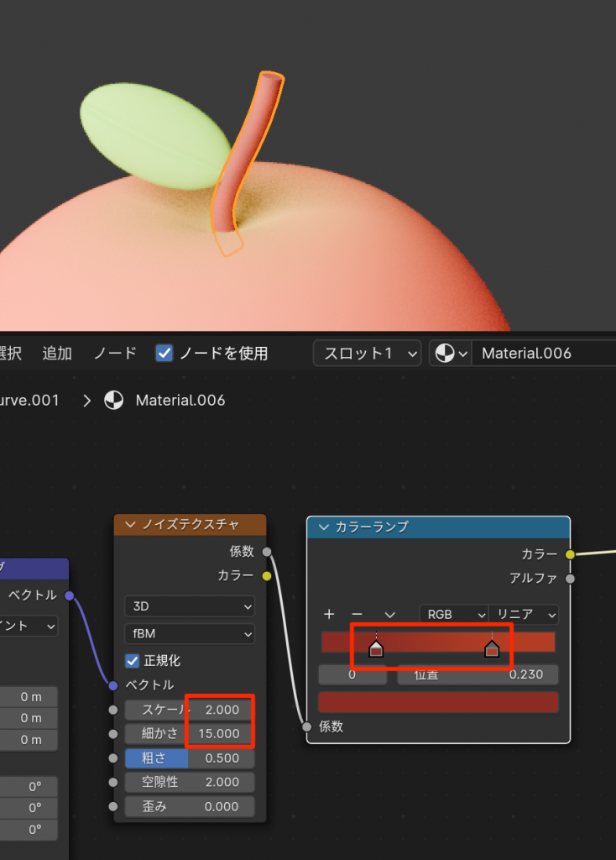Click the yellow カラー output socket of カラーランプ

[570, 554]
